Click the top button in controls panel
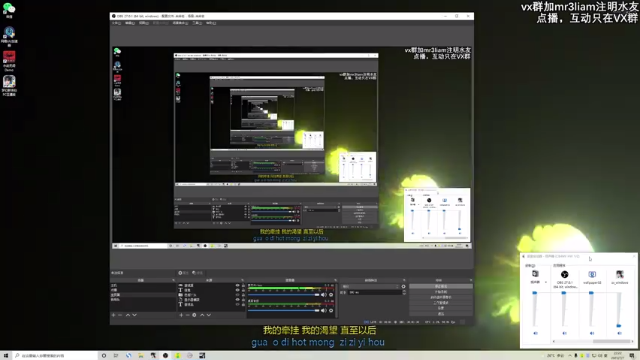Image resolution: width=640 pixels, height=360 pixels. tap(441, 287)
